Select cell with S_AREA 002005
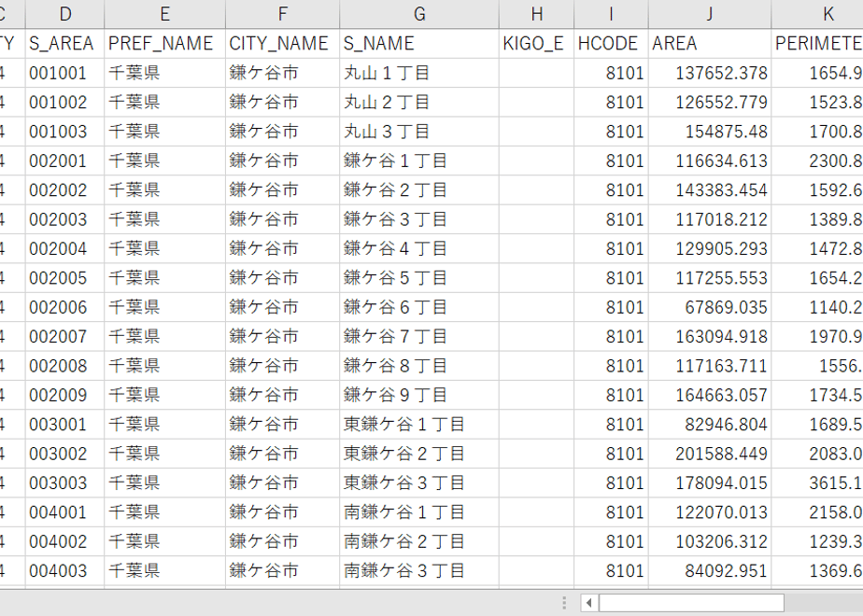Screen dimensions: 863x616 65,278
